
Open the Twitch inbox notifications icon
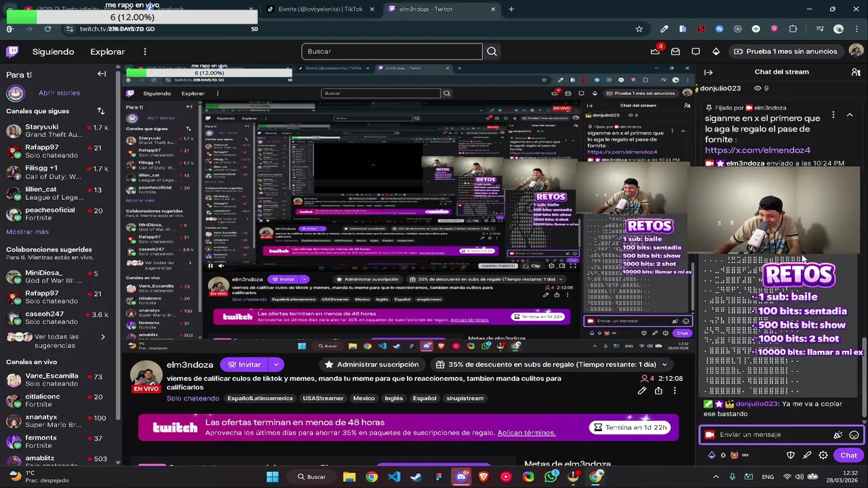[x=675, y=52]
